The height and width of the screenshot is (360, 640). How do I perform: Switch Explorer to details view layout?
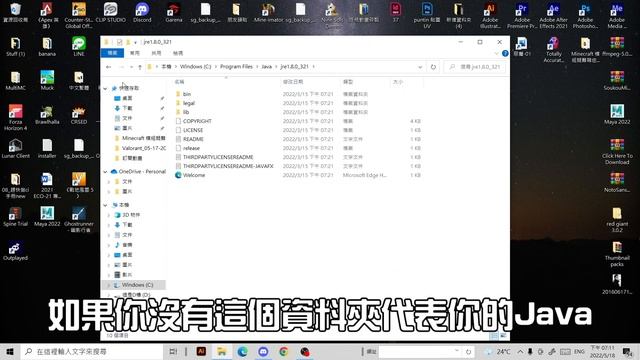pyautogui.click(x=493, y=336)
